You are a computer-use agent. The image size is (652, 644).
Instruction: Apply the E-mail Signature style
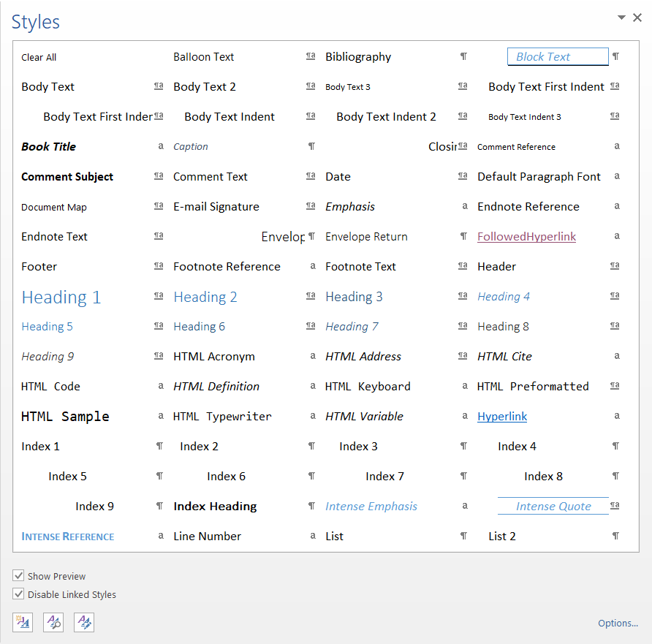point(216,207)
